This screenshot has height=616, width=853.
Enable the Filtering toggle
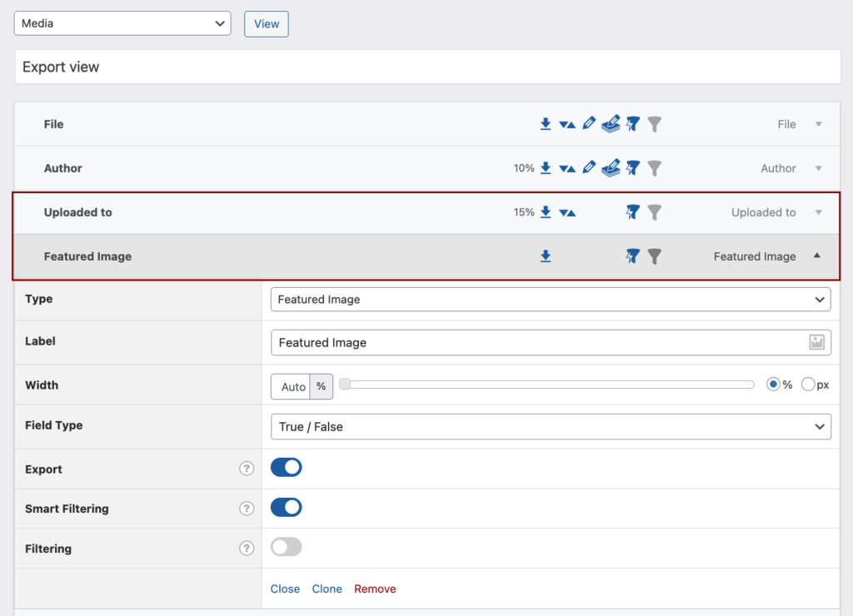pyautogui.click(x=286, y=547)
